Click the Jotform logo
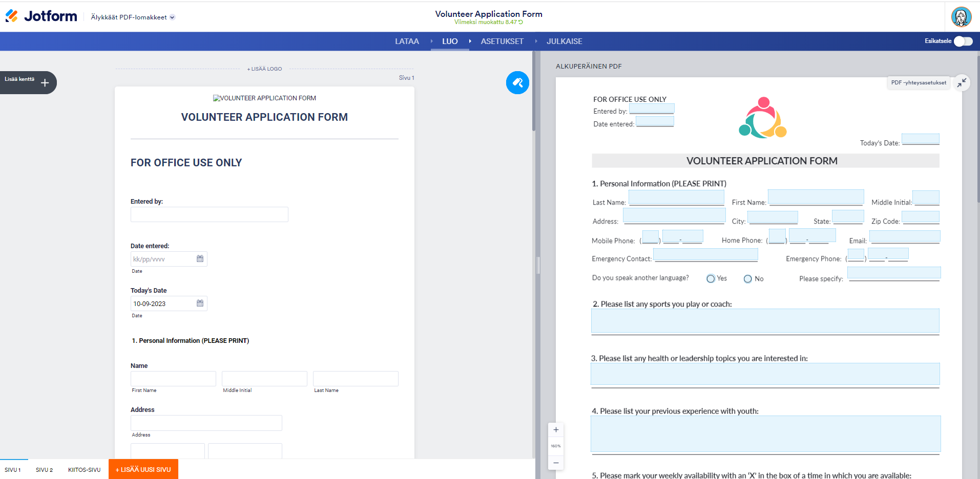Image resolution: width=980 pixels, height=479 pixels. click(41, 16)
